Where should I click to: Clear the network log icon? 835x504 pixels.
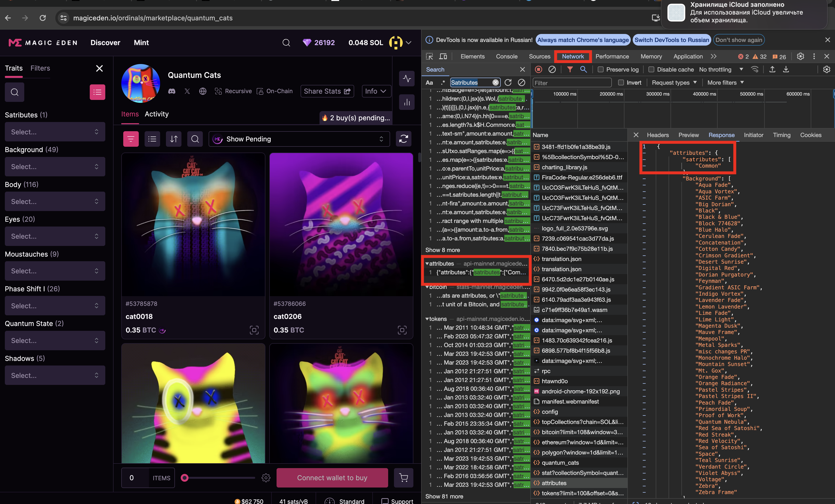pyautogui.click(x=552, y=69)
